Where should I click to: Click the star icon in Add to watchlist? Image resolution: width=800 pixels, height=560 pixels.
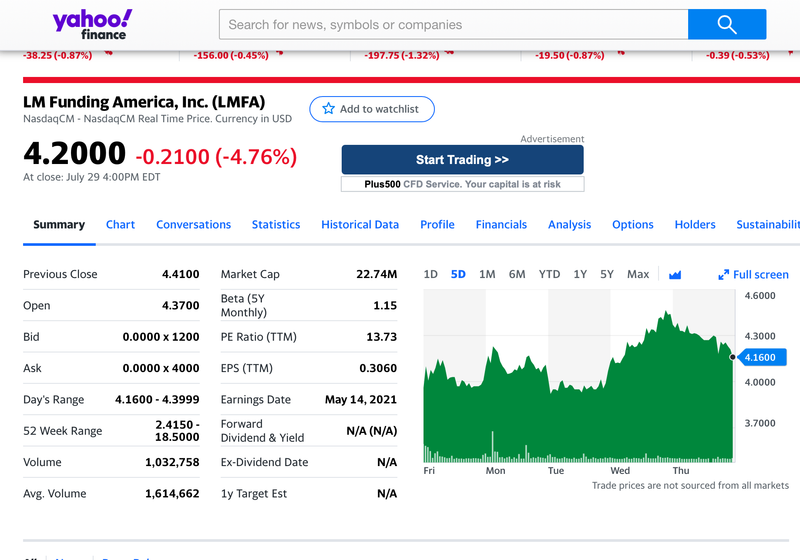pyautogui.click(x=329, y=109)
